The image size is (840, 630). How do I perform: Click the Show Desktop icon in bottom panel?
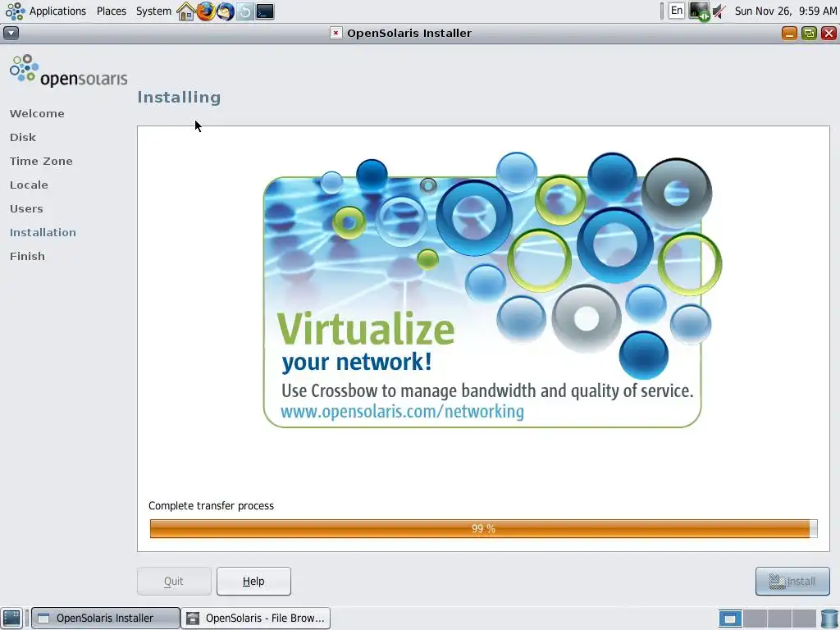[x=11, y=618]
